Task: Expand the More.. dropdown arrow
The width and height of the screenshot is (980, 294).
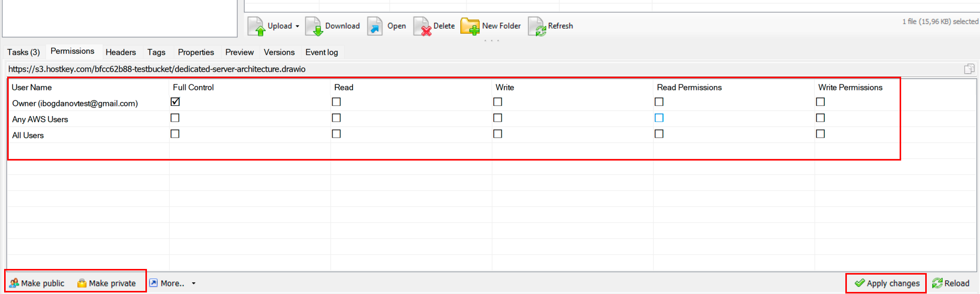Action: point(194,283)
